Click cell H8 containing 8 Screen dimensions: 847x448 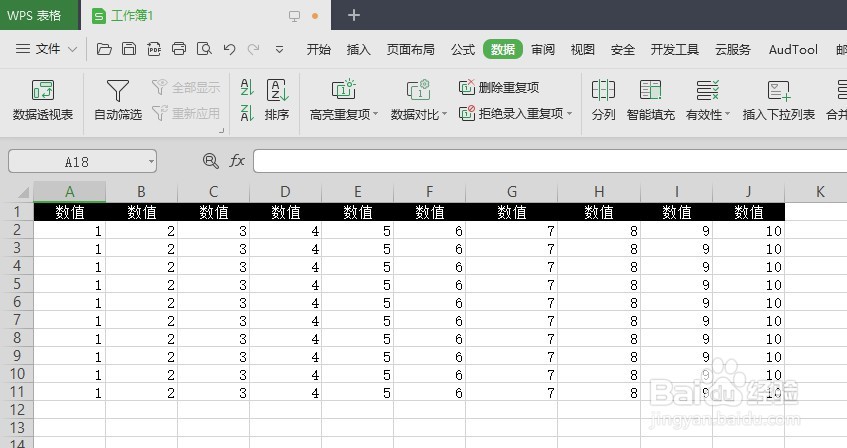(x=599, y=339)
